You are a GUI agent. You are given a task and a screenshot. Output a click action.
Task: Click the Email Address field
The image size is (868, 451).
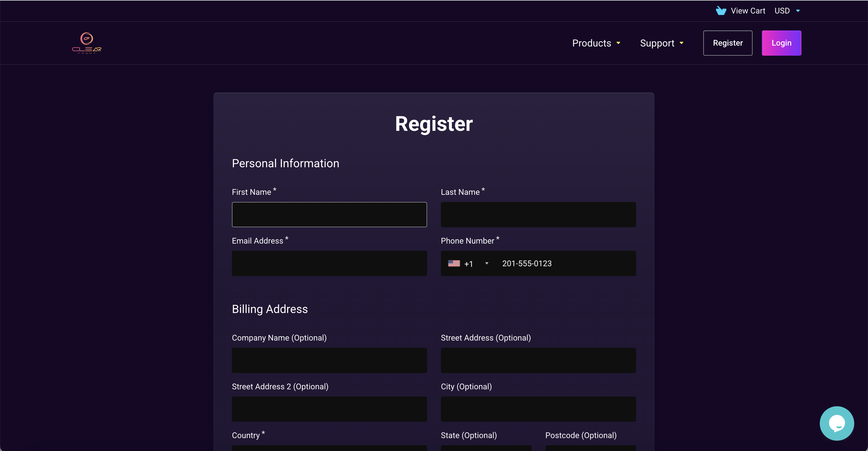coord(329,263)
